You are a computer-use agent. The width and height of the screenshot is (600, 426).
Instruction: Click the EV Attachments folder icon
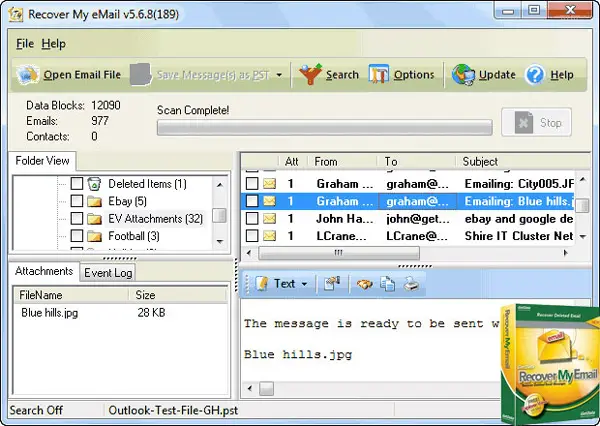(x=95, y=219)
